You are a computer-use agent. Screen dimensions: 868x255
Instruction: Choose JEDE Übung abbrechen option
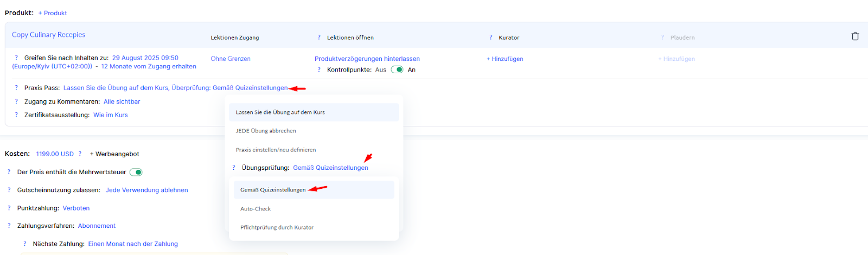pos(266,131)
